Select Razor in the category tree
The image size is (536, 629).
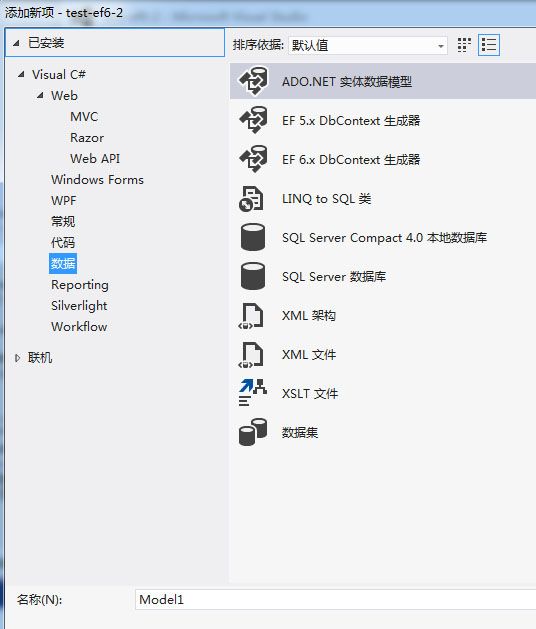click(87, 138)
